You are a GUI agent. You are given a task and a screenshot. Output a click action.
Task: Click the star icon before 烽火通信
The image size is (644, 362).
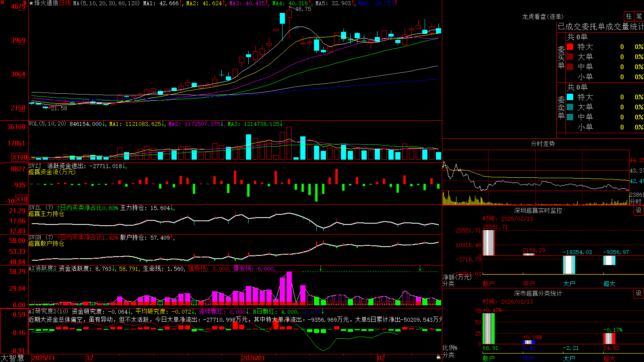click(x=31, y=3)
